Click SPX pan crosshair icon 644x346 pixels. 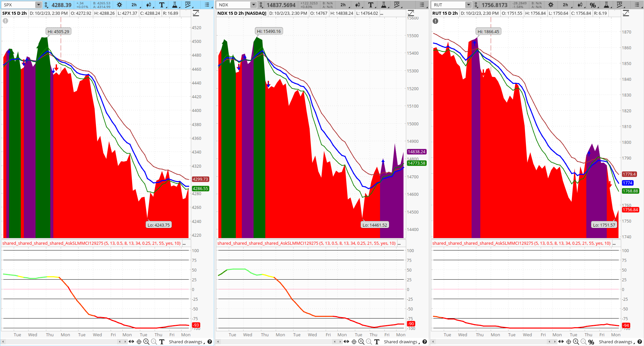(x=139, y=342)
